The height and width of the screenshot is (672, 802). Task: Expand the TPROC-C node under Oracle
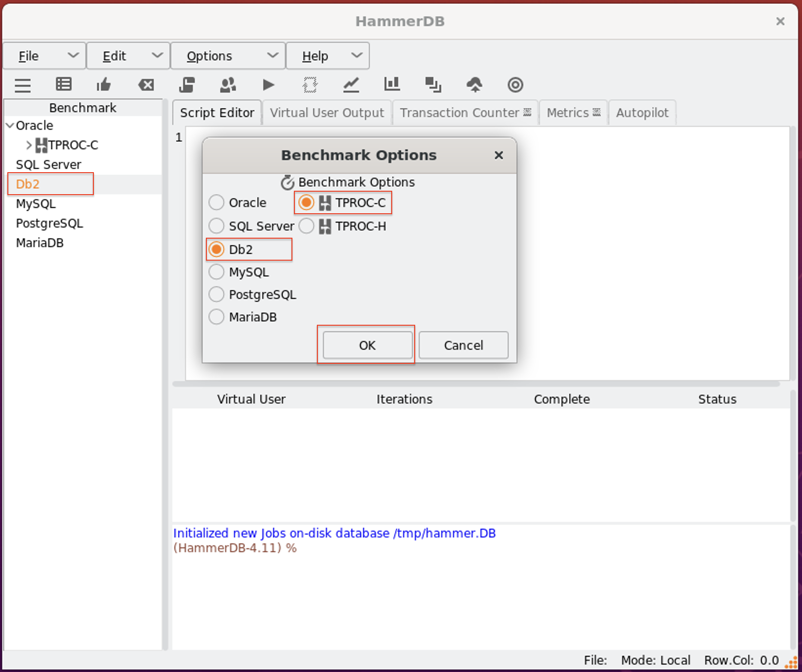[x=29, y=145]
